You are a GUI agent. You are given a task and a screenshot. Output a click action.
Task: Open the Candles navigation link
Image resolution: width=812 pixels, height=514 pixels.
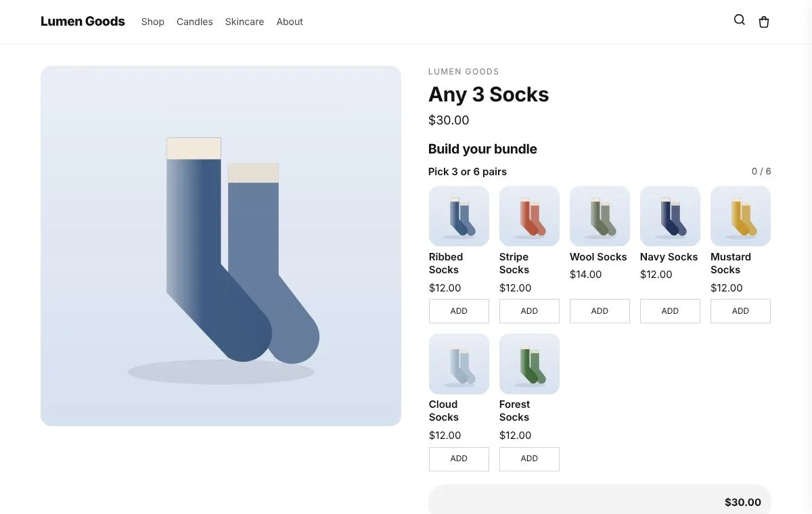coord(195,22)
